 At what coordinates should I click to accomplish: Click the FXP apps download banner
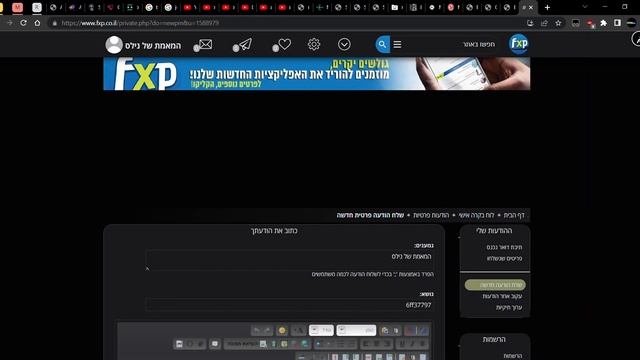coord(317,73)
